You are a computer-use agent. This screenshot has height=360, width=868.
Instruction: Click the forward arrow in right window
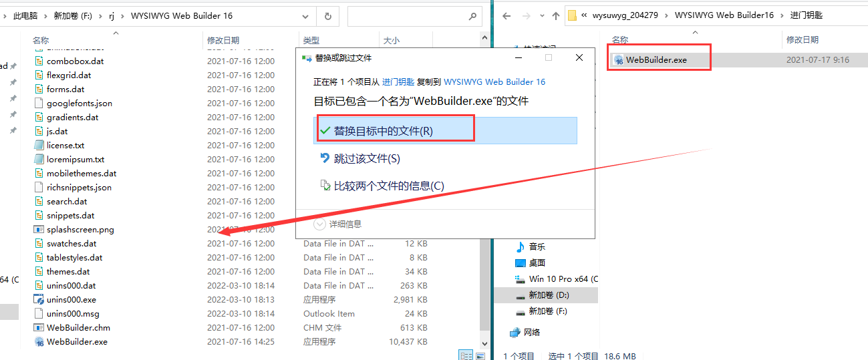[525, 16]
